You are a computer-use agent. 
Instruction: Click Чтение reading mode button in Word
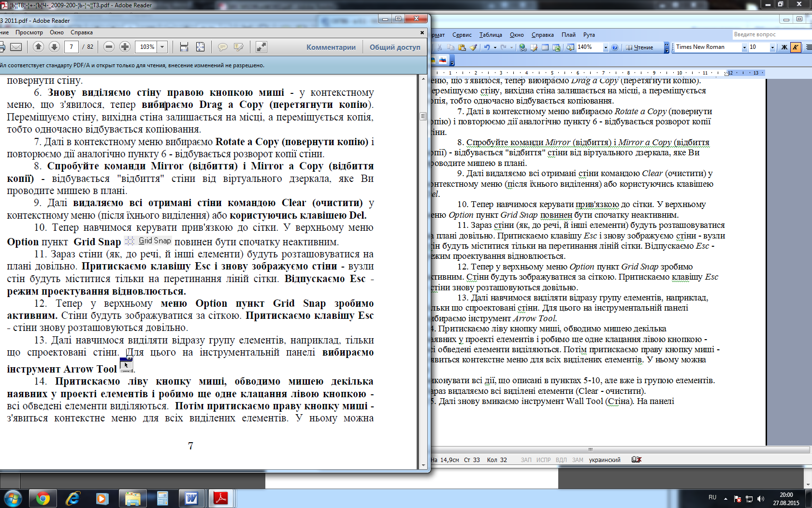pos(639,47)
